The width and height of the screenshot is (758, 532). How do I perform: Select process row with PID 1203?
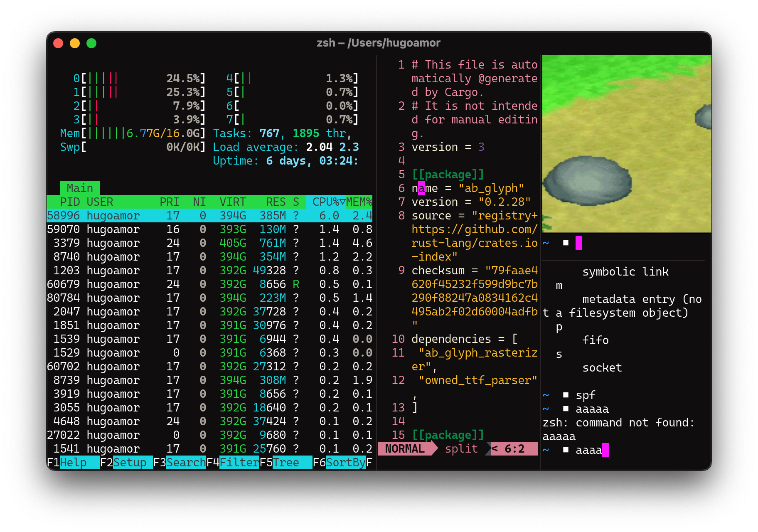pyautogui.click(x=209, y=270)
